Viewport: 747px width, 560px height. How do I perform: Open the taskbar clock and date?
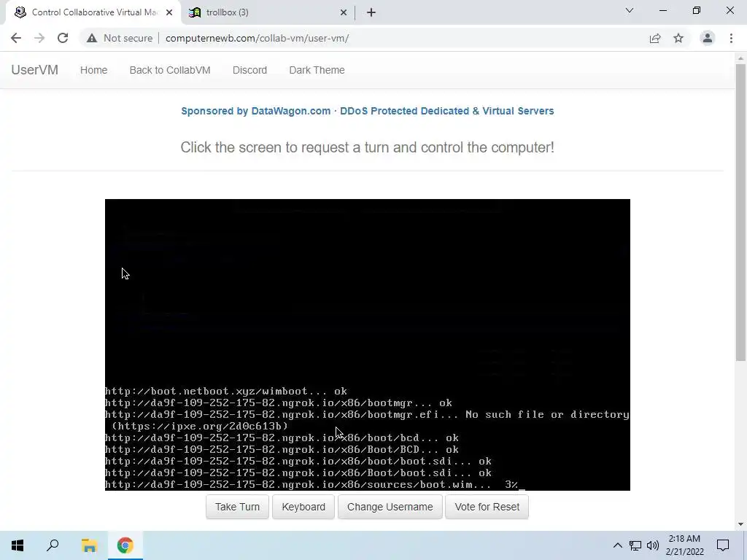point(684,545)
